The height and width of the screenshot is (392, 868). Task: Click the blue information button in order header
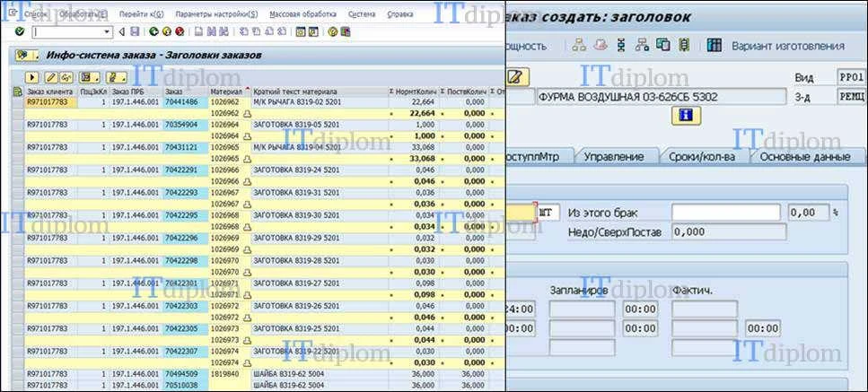pyautogui.click(x=687, y=116)
